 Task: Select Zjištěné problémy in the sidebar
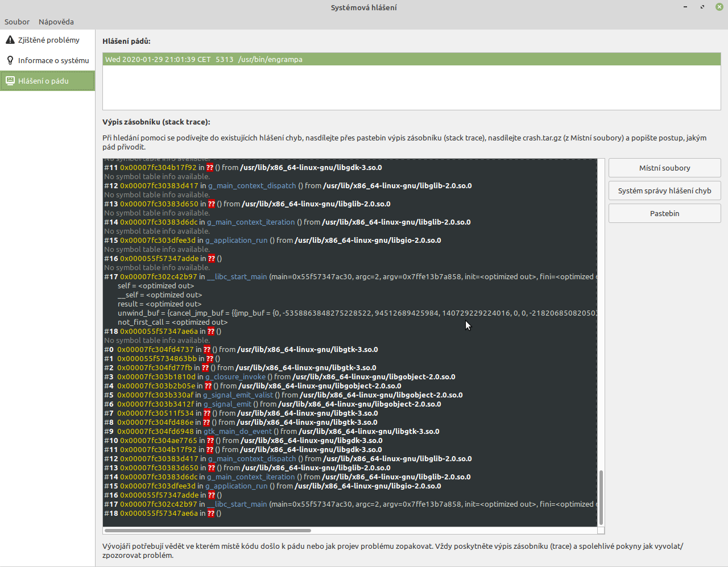(48, 40)
